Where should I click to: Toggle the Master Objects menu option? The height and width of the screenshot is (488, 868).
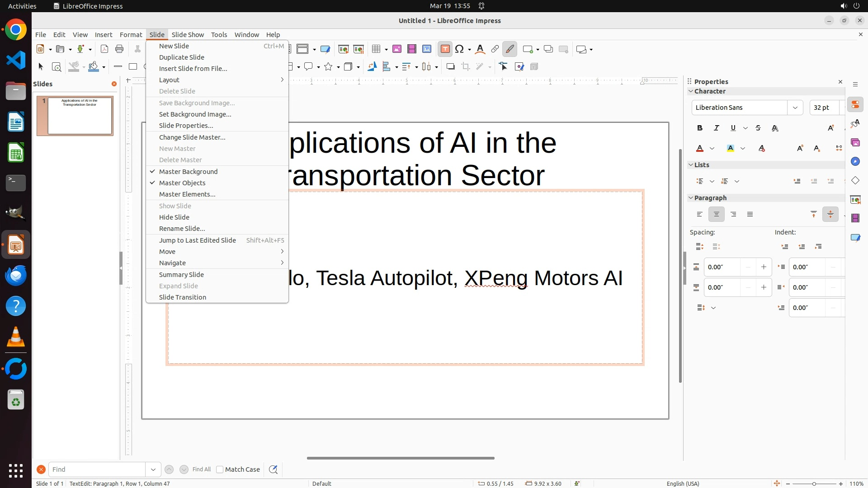[x=182, y=183]
